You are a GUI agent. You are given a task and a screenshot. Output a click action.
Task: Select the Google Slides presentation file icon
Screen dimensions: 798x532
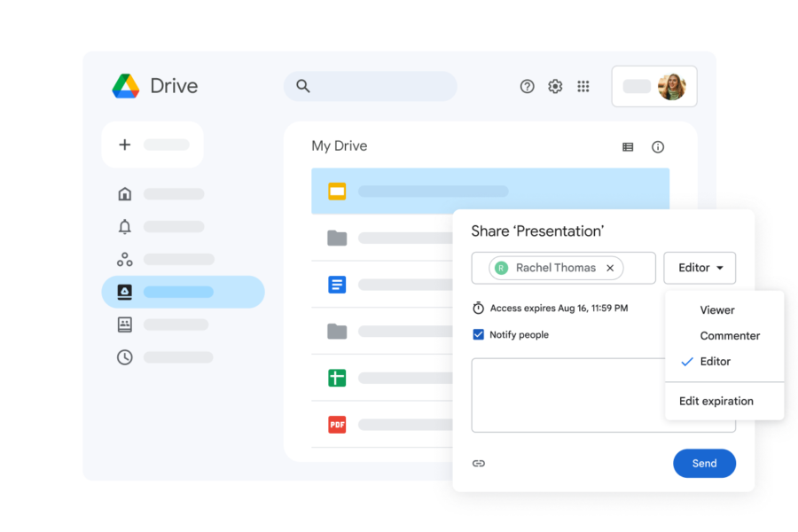(337, 190)
